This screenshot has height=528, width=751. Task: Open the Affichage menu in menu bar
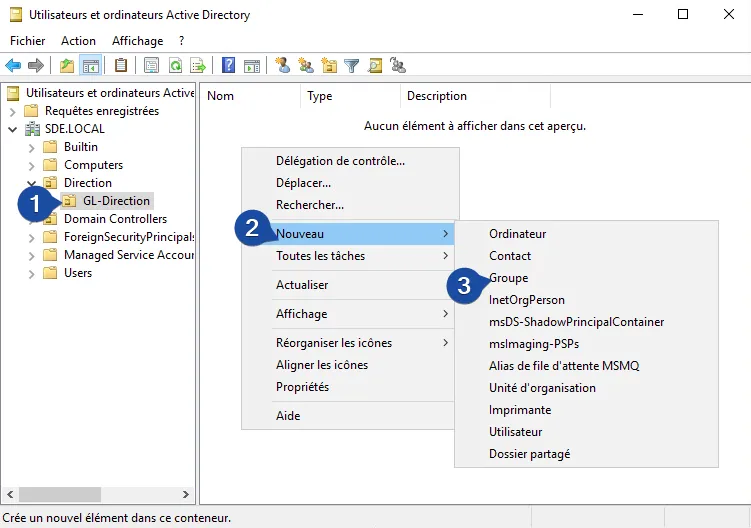(137, 41)
